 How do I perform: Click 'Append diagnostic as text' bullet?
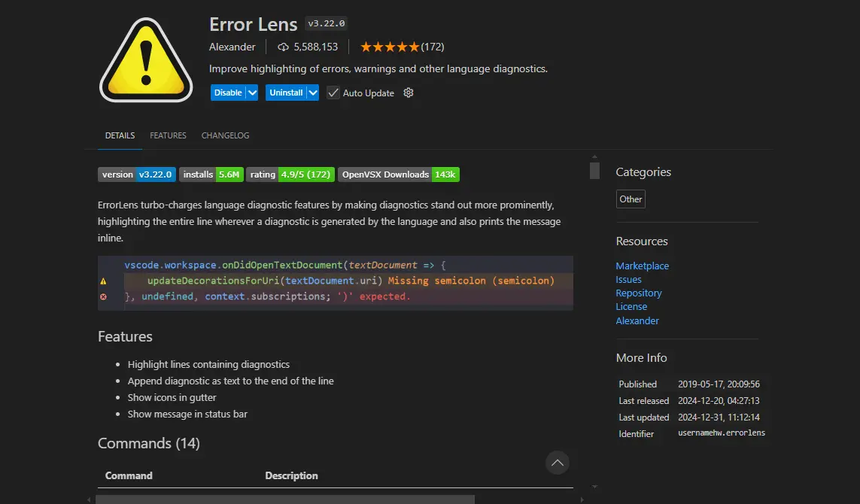[x=230, y=381]
